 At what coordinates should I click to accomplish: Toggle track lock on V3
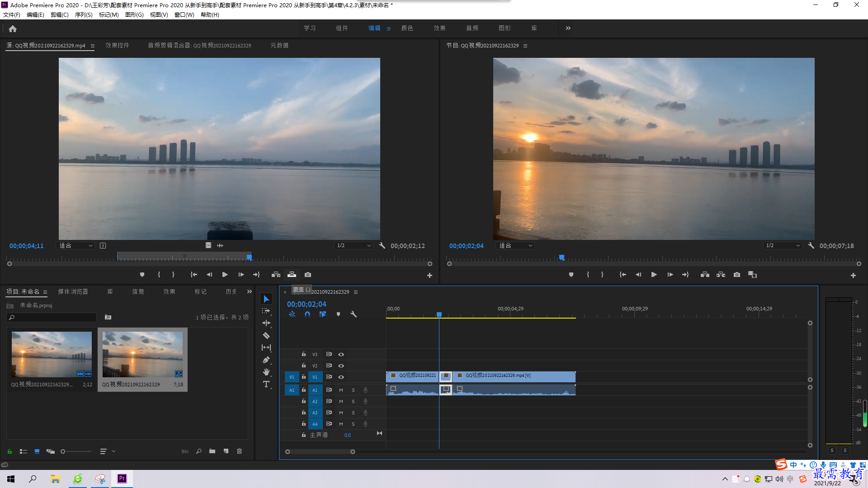tap(304, 354)
